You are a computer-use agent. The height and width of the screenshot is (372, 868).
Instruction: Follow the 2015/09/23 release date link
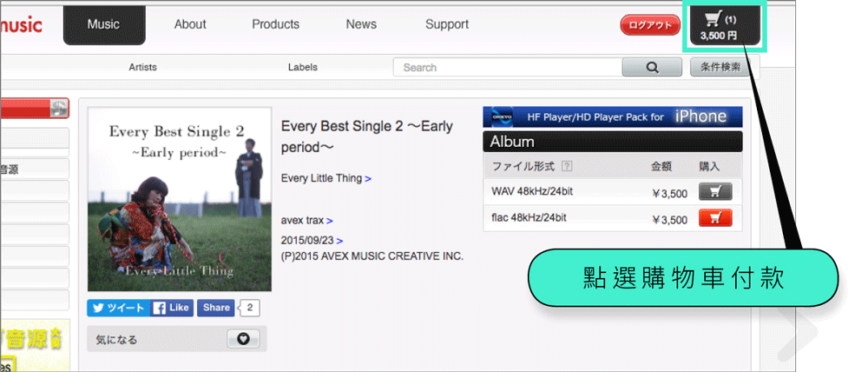click(312, 241)
